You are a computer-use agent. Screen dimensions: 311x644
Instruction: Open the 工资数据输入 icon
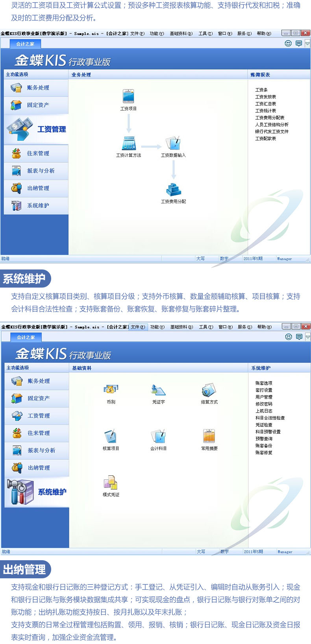point(173,143)
